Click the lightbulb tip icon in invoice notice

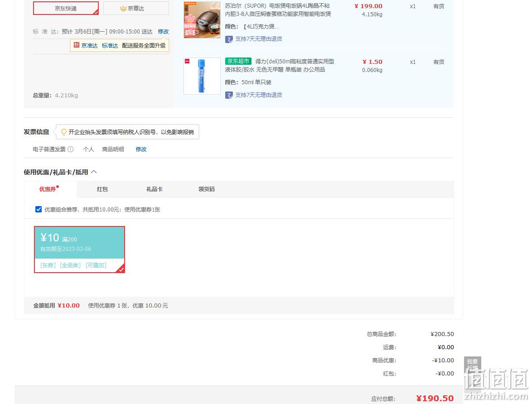tap(63, 132)
